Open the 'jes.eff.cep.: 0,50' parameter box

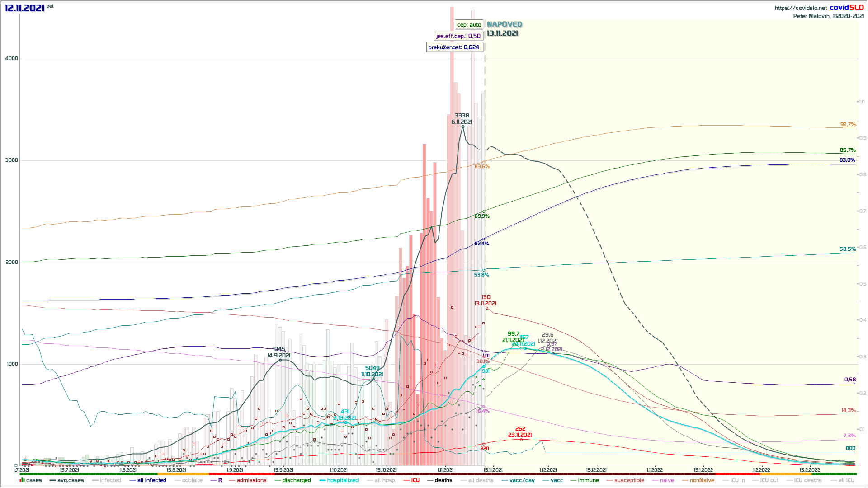click(458, 36)
